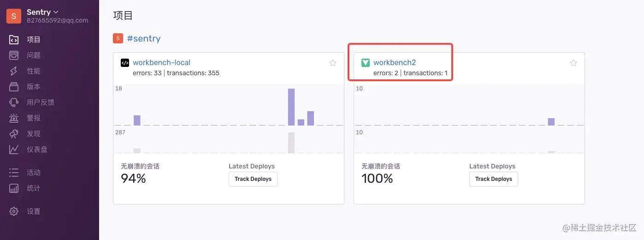Click the Latest Deploys label in workbench2
This screenshot has height=240, width=644.
[492, 166]
